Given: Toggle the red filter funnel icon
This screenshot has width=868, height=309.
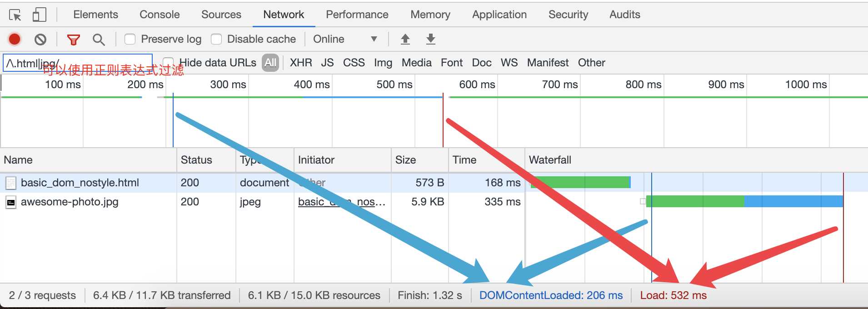Looking at the screenshot, I should [73, 40].
